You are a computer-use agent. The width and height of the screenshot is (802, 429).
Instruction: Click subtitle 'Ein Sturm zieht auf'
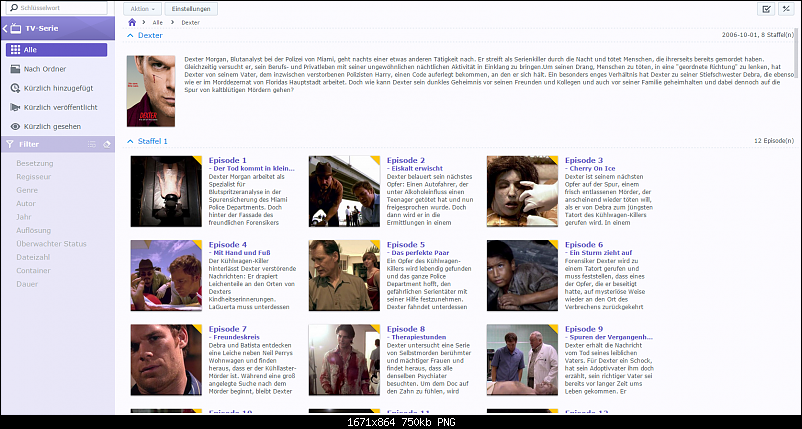pyautogui.click(x=600, y=253)
